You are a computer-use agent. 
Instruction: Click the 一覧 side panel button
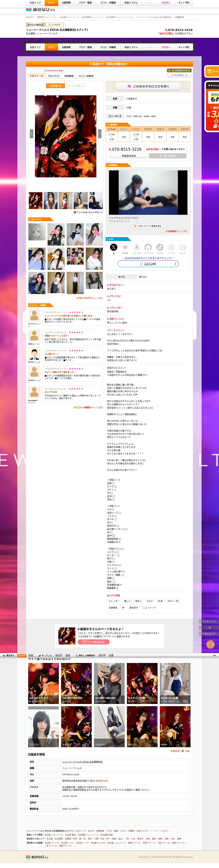point(209,628)
